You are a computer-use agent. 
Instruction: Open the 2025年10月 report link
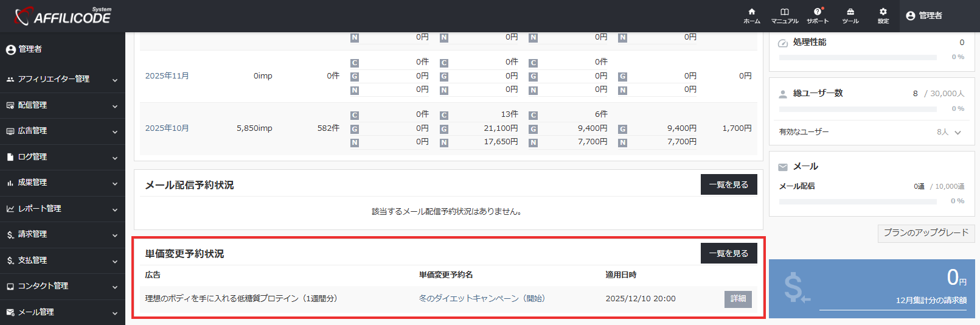(167, 128)
